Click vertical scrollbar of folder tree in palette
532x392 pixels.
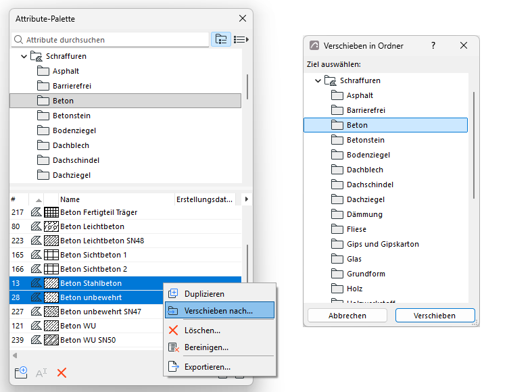(x=247, y=87)
